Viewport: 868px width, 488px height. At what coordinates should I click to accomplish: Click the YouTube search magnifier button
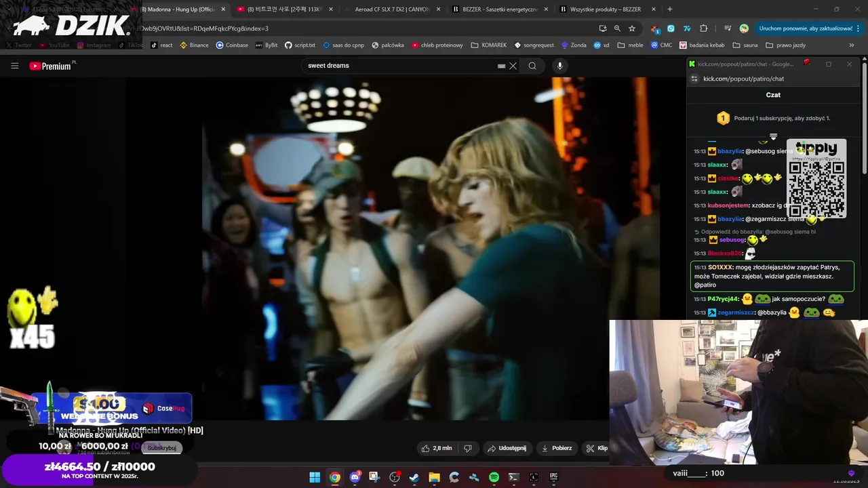[532, 66]
